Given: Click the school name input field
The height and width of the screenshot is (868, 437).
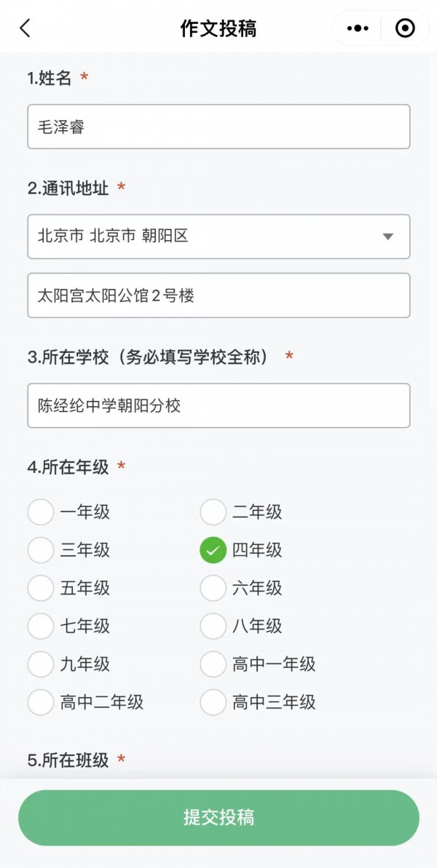Looking at the screenshot, I should [219, 405].
